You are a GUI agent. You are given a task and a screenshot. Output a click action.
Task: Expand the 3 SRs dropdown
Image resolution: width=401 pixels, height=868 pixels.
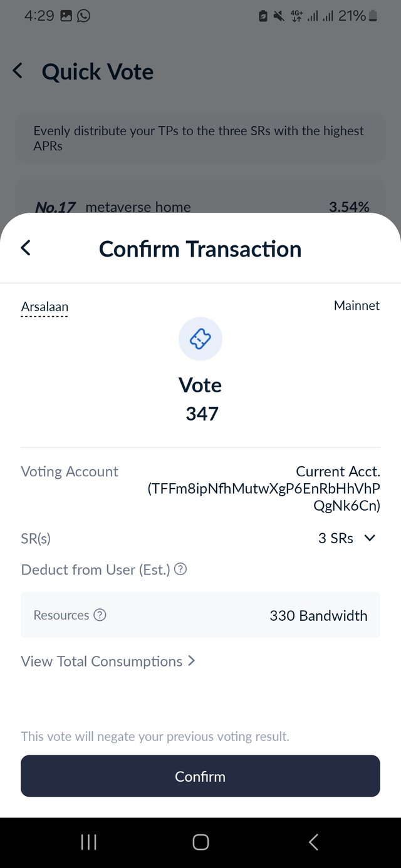tap(346, 538)
